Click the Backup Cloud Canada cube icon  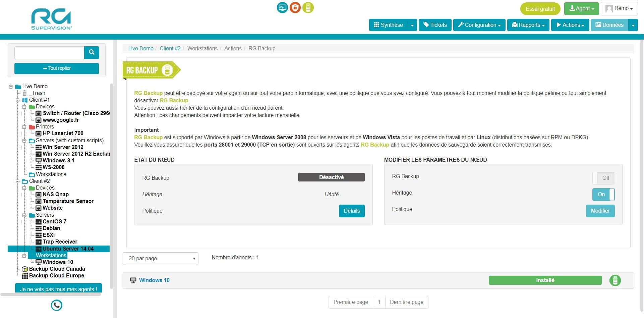[x=24, y=269]
